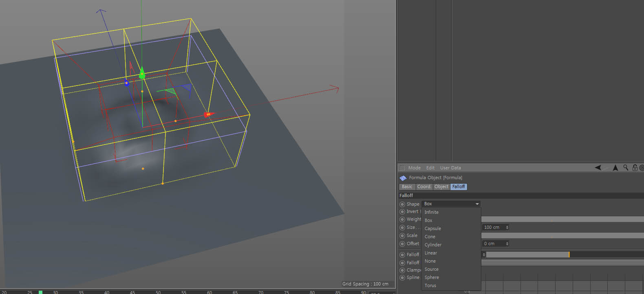Toggle animation dot beside Clamped

pos(402,270)
